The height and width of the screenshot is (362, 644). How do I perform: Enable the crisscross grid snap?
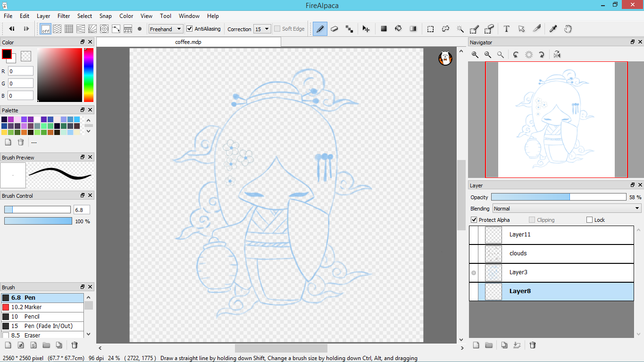tap(69, 29)
